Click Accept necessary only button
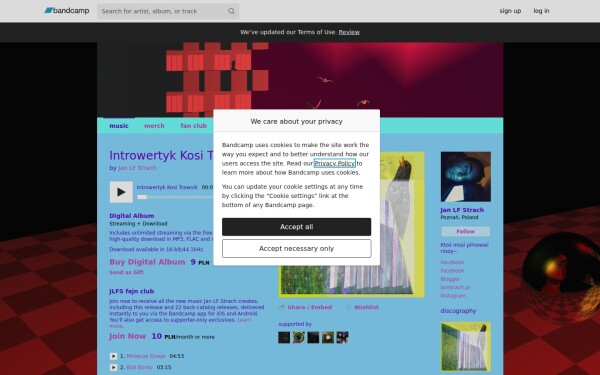 coord(297,249)
